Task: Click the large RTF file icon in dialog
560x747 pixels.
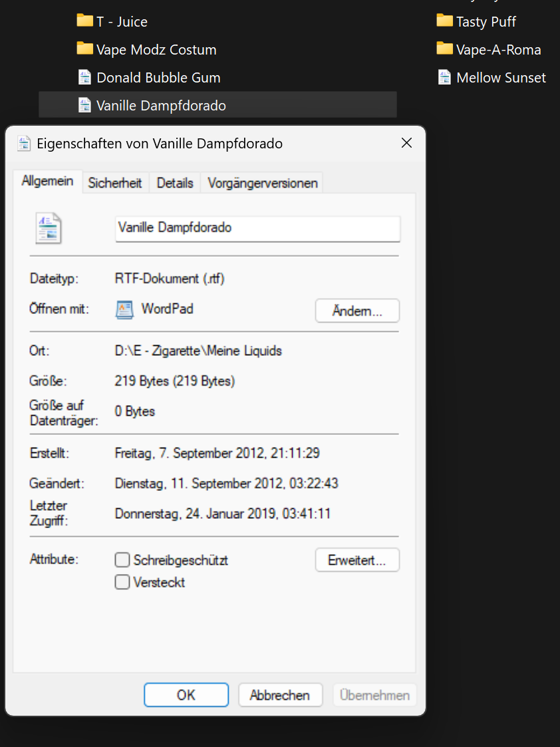Action: pyautogui.click(x=49, y=228)
